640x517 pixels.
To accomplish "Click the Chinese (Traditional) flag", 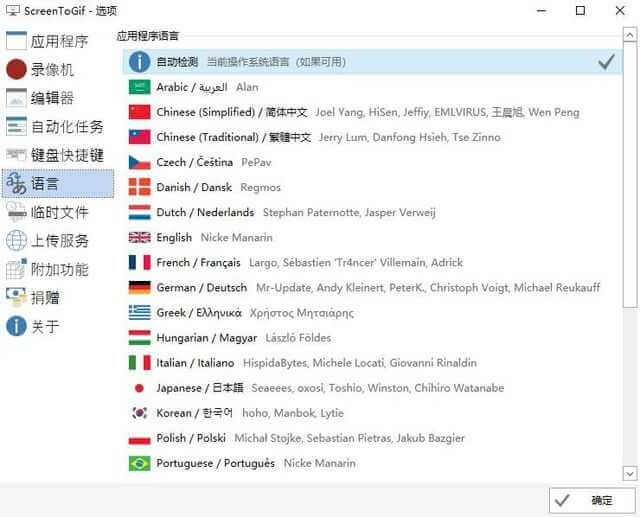I will [x=140, y=137].
